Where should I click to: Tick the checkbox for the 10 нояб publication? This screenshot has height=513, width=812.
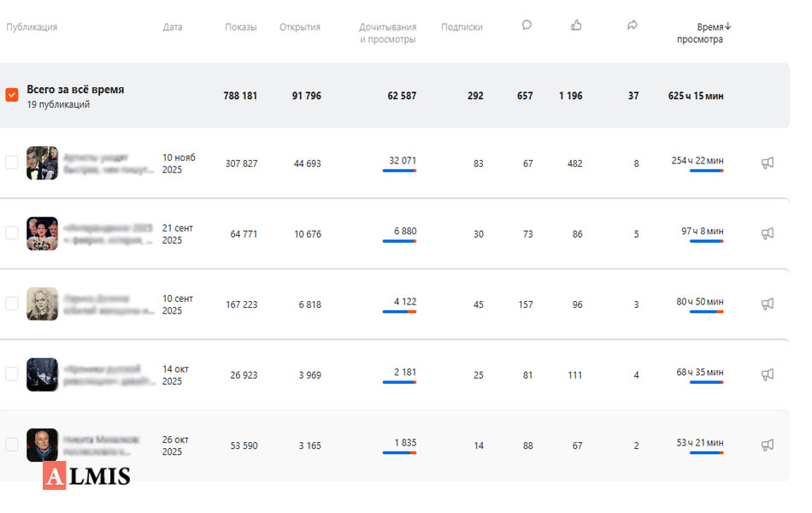12,162
